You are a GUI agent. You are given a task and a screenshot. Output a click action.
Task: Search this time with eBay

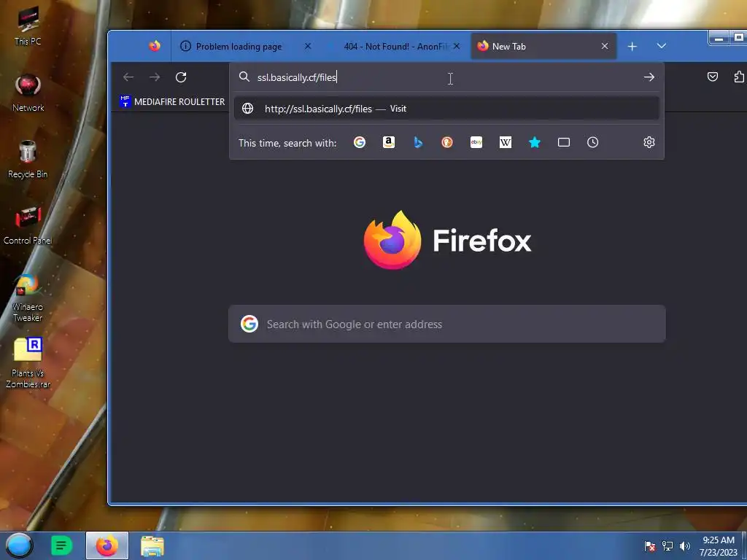(x=476, y=142)
